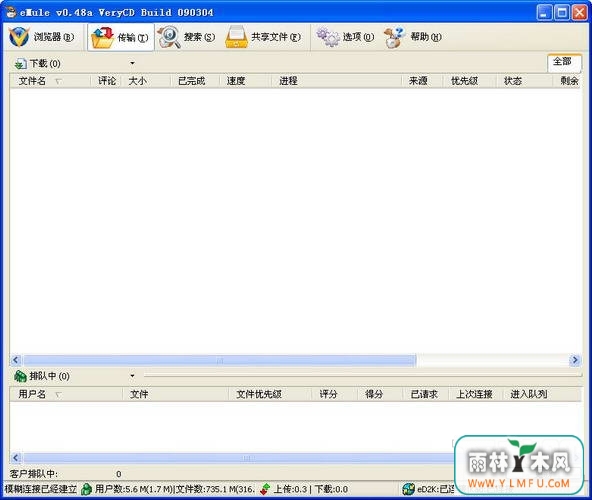Click the upload/download arrows status icon
The width and height of the screenshot is (592, 500).
coord(265,489)
